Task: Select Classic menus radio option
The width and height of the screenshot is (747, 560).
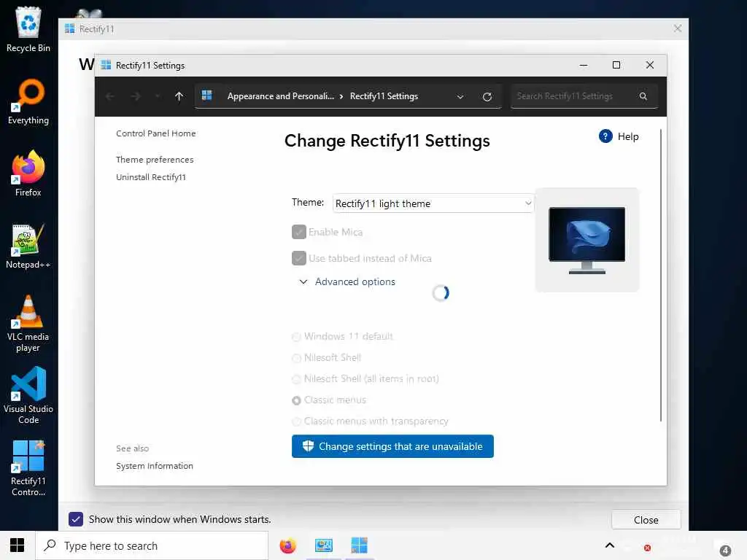Action: click(x=296, y=400)
